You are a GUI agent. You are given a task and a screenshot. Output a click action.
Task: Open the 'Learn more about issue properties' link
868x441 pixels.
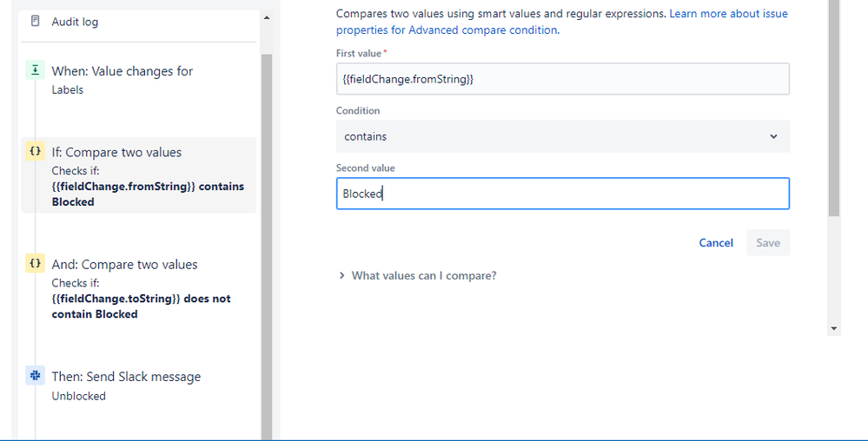pos(561,22)
